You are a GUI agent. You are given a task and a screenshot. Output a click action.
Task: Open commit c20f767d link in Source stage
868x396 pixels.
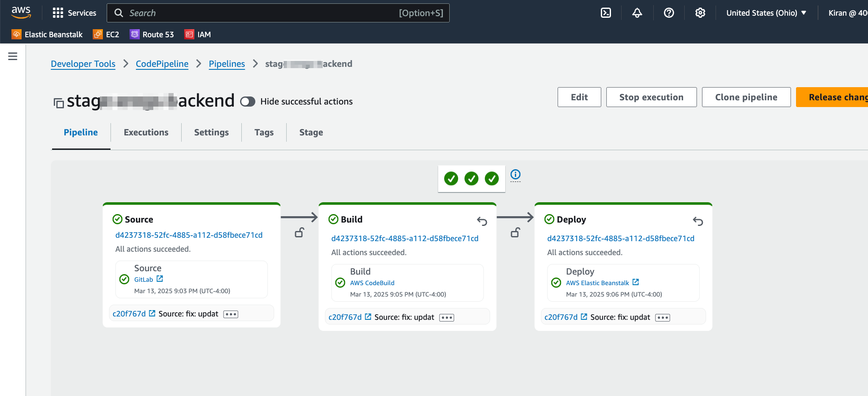(129, 313)
